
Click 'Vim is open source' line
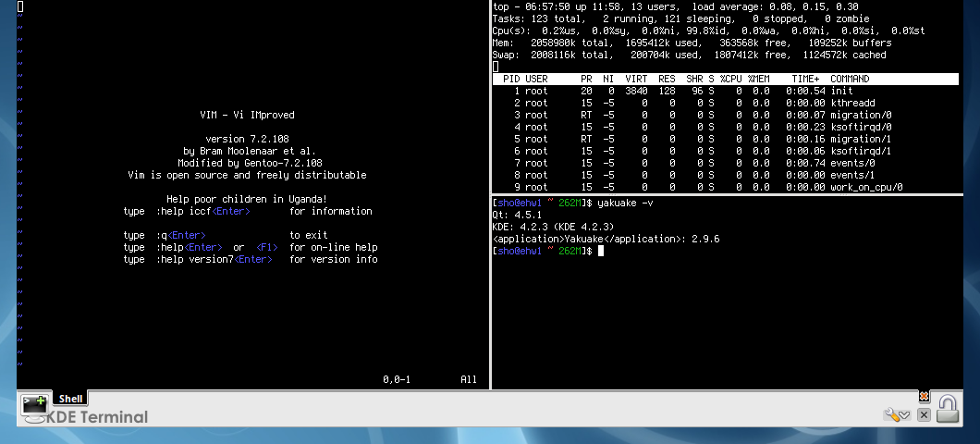pyautogui.click(x=247, y=175)
